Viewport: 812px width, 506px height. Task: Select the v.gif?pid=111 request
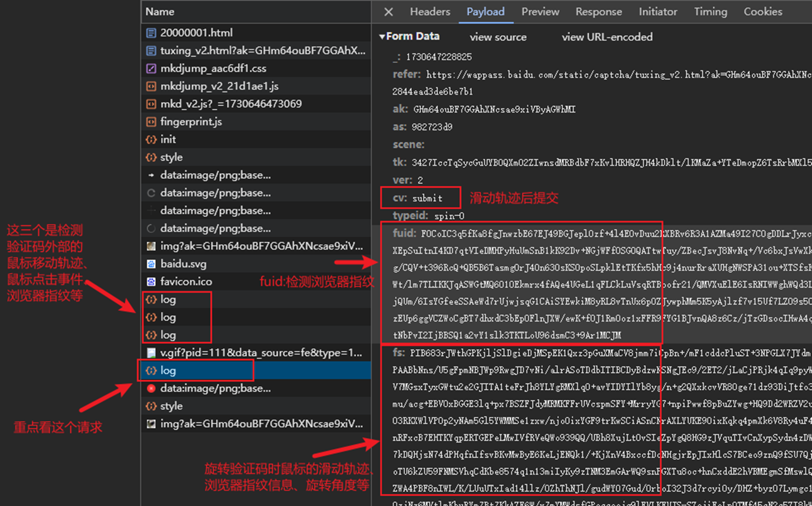click(x=256, y=353)
